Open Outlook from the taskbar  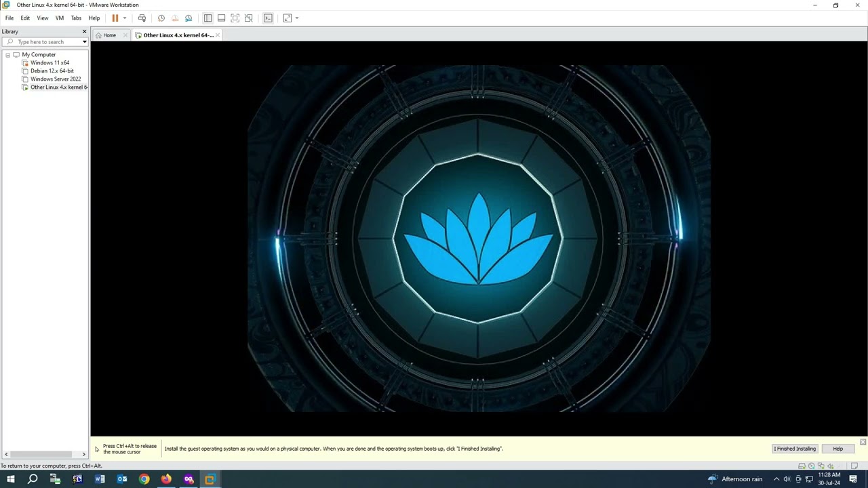point(122,479)
